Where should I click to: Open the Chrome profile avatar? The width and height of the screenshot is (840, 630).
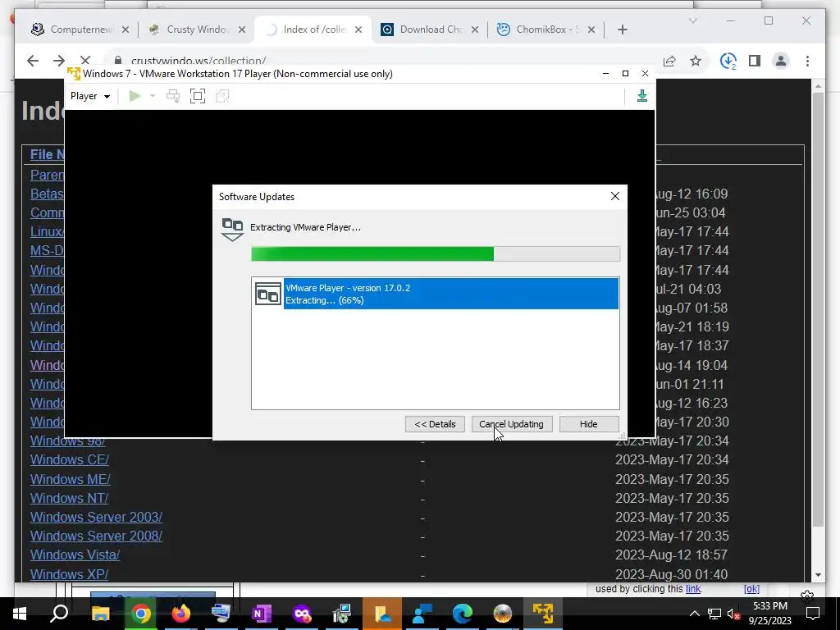point(781,61)
